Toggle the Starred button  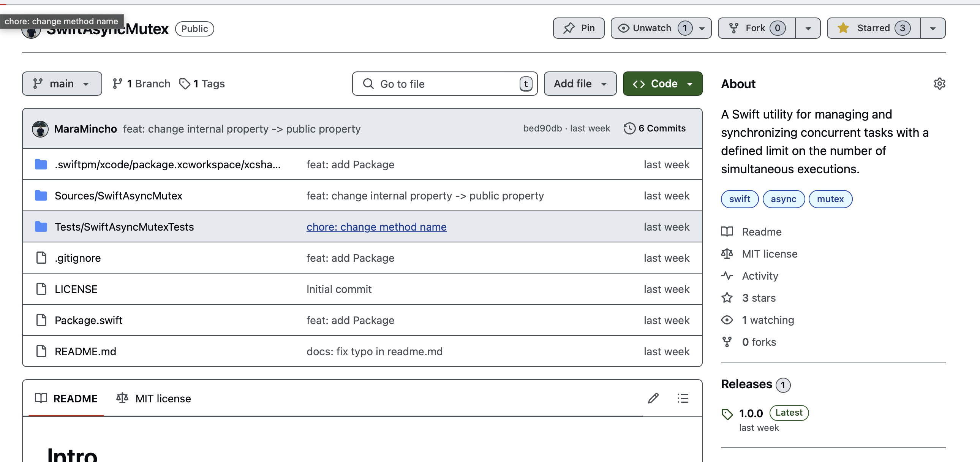click(x=873, y=28)
